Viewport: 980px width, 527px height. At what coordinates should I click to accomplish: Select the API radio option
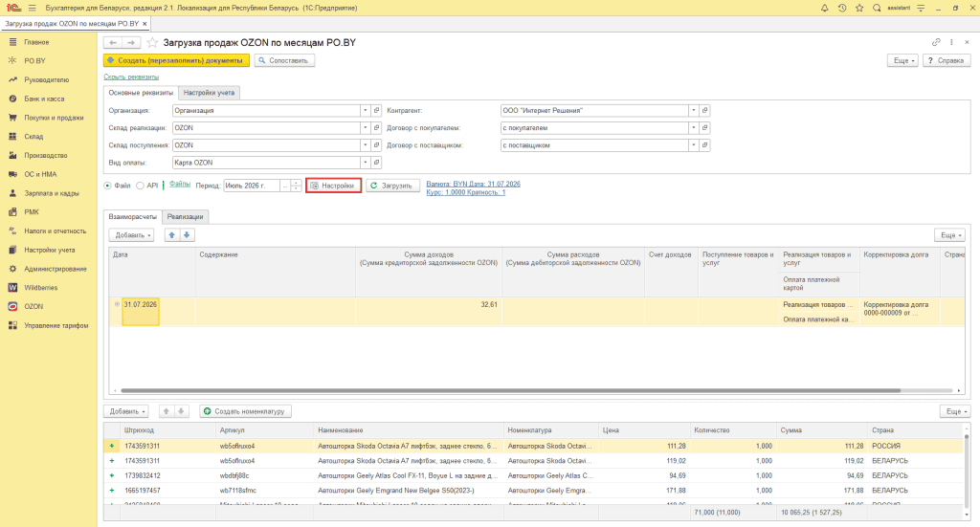coord(140,186)
